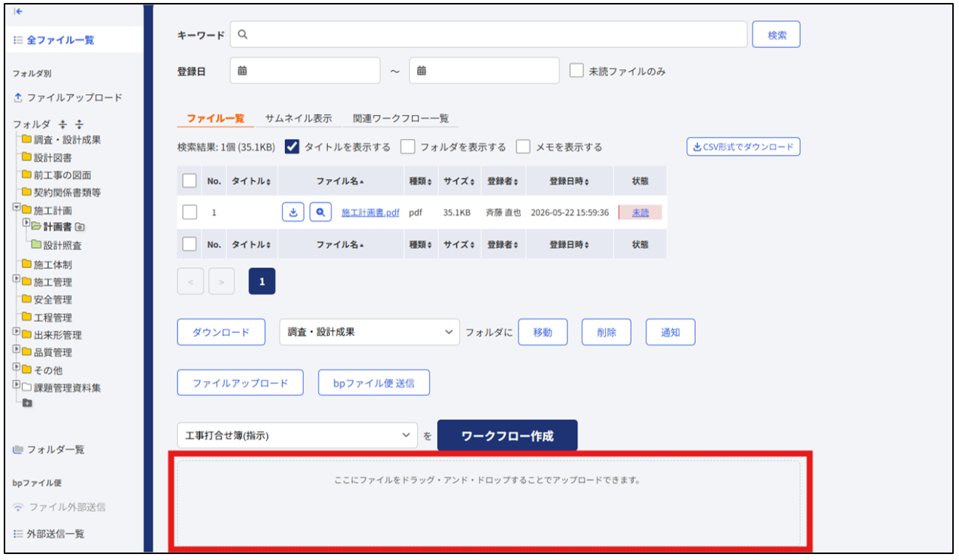Select the 工程管理 folder
The height and width of the screenshot is (560, 959).
47,317
